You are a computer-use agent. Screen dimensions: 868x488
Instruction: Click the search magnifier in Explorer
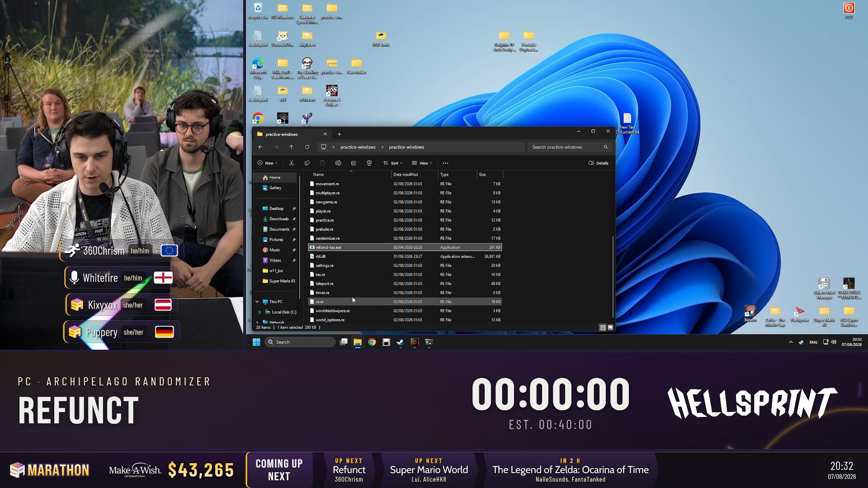606,147
